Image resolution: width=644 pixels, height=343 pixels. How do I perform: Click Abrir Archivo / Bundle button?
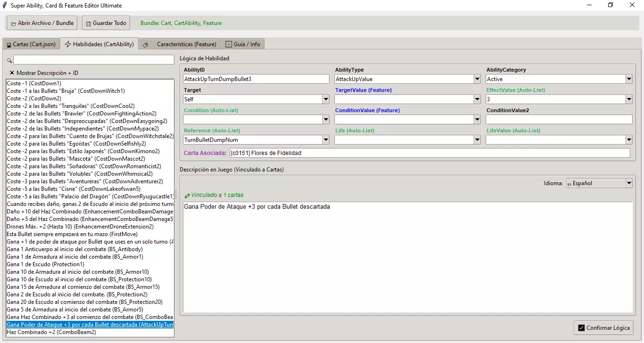point(41,23)
